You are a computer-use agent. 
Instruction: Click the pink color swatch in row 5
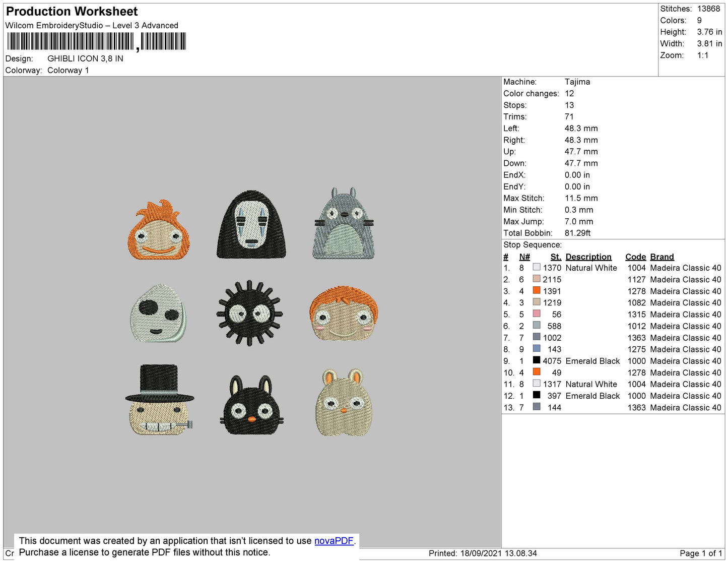pyautogui.click(x=537, y=314)
